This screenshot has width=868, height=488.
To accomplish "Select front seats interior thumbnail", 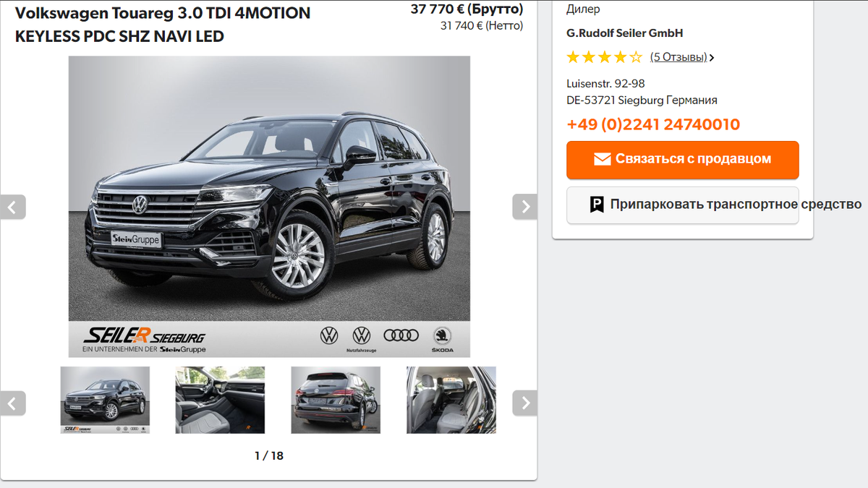I will coord(220,400).
